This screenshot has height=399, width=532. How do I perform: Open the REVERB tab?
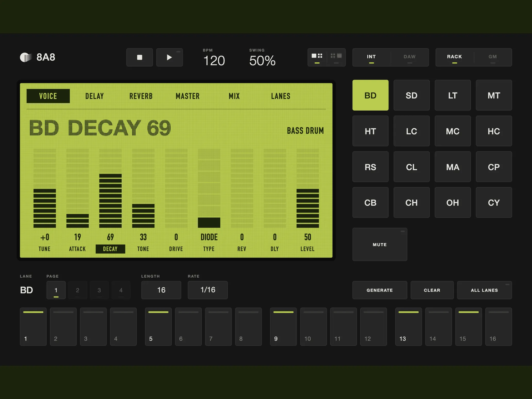[141, 96]
